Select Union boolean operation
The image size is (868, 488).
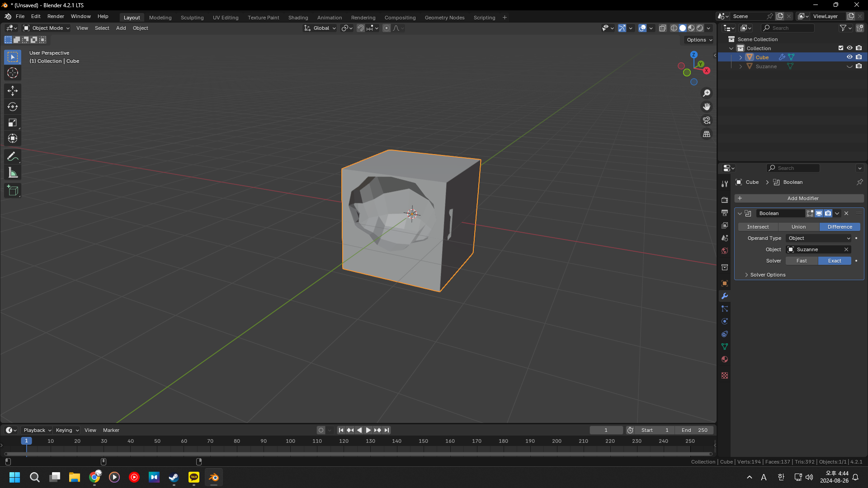click(798, 227)
